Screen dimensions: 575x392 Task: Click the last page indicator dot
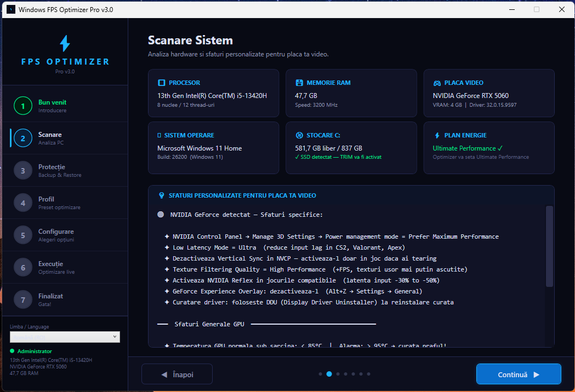click(x=368, y=374)
